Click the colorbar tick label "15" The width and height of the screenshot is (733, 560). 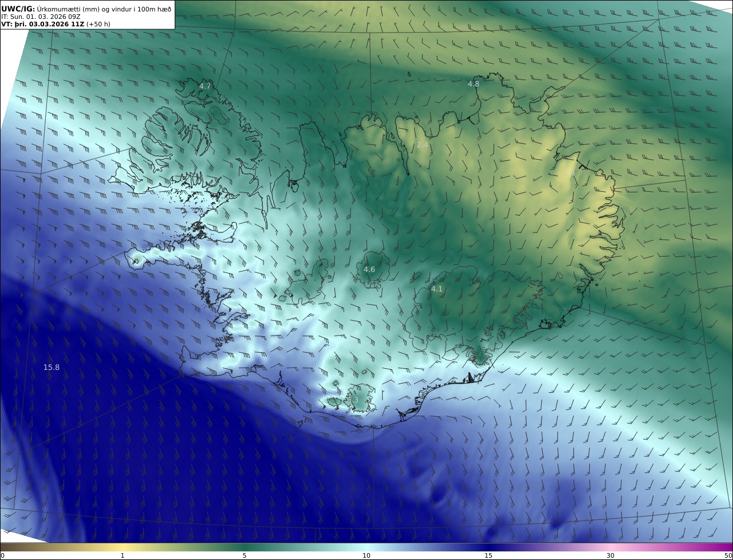[488, 555]
